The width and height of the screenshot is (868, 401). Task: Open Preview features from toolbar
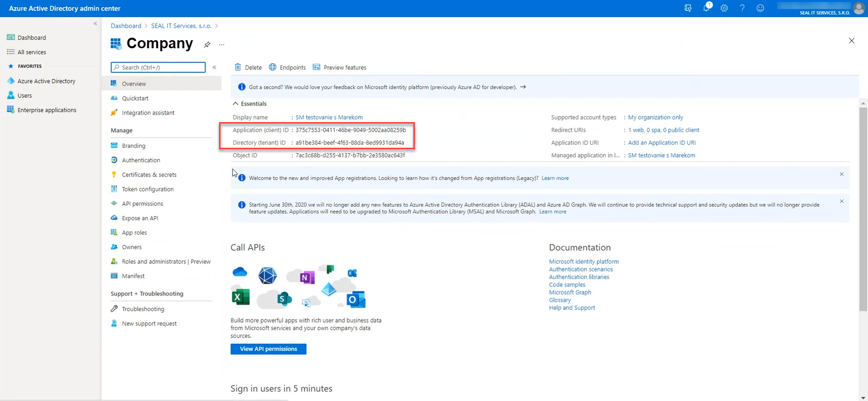coord(340,67)
